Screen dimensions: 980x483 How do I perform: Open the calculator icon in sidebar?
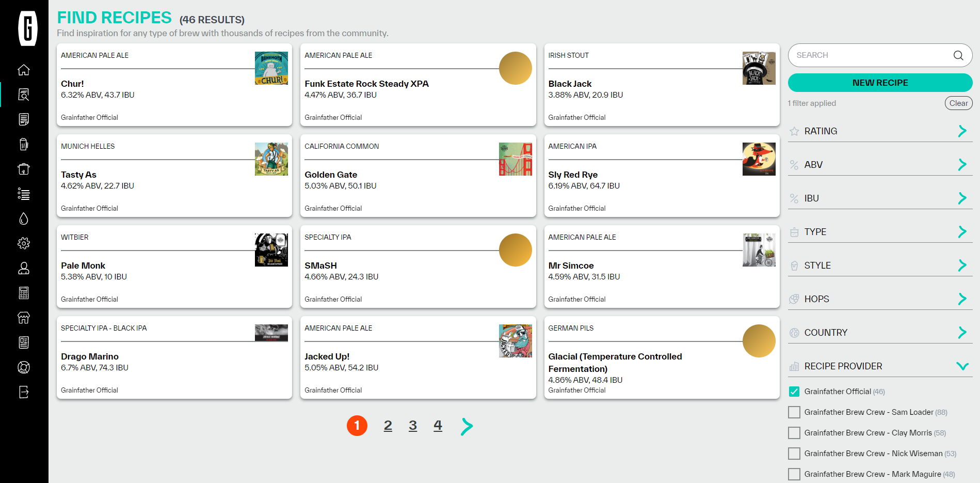pyautogui.click(x=24, y=293)
